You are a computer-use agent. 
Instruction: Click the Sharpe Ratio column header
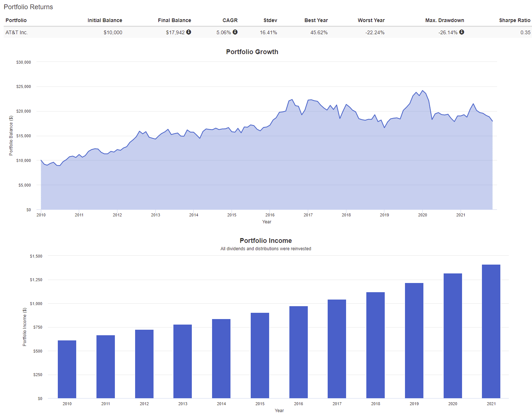(514, 20)
